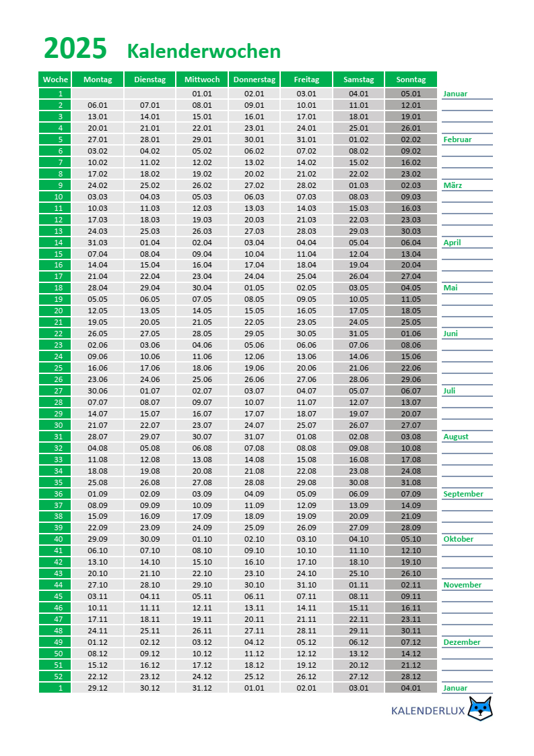Select the date cell 24.12
The image size is (534, 756).
pos(202,676)
